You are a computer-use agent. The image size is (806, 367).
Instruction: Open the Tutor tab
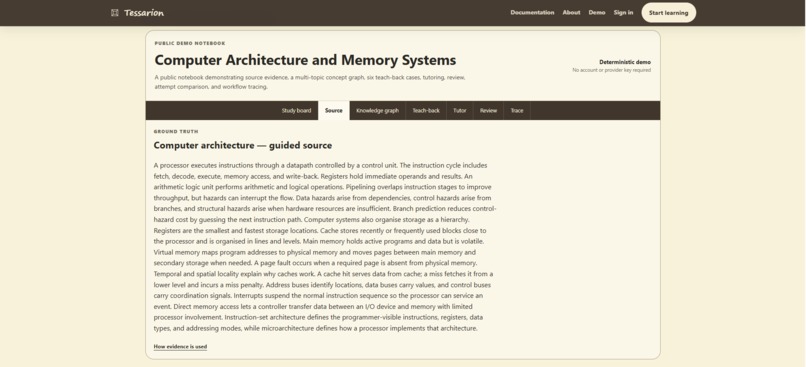click(460, 111)
